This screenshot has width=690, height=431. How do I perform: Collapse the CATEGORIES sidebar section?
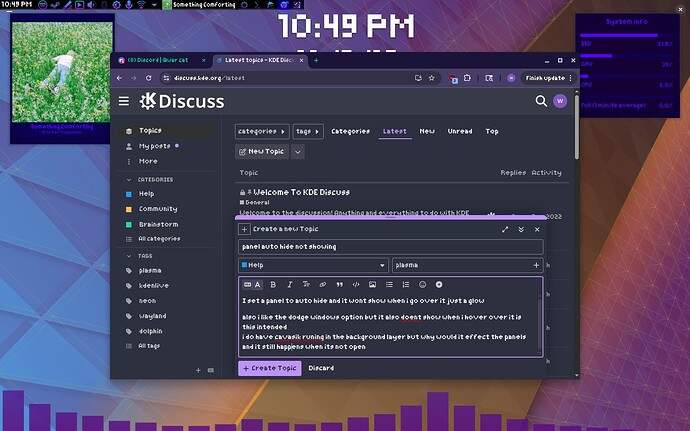(x=150, y=180)
